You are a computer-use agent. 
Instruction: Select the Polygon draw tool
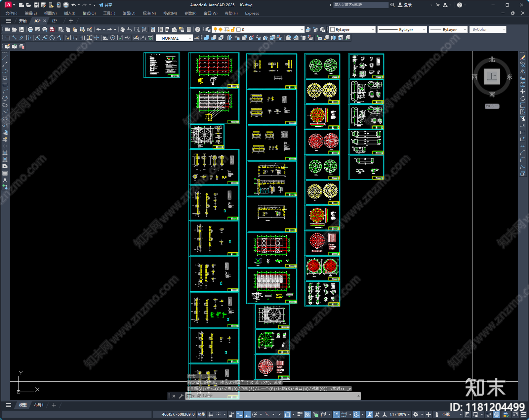5,78
